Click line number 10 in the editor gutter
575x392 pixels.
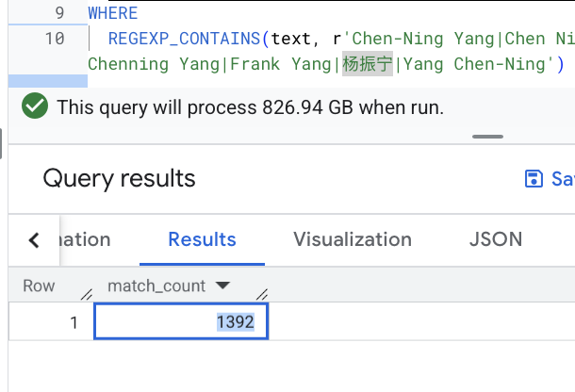click(55, 39)
